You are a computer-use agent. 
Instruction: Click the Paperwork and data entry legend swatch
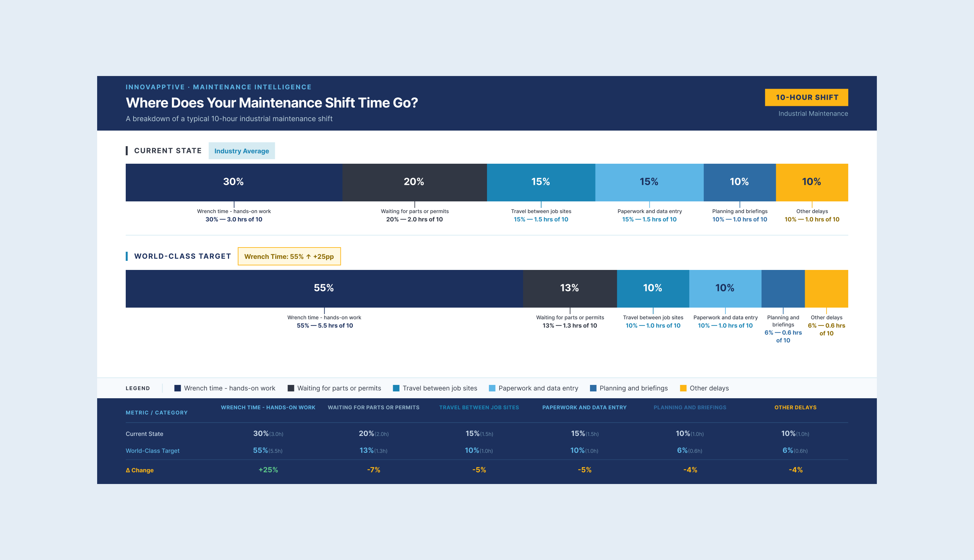point(492,388)
